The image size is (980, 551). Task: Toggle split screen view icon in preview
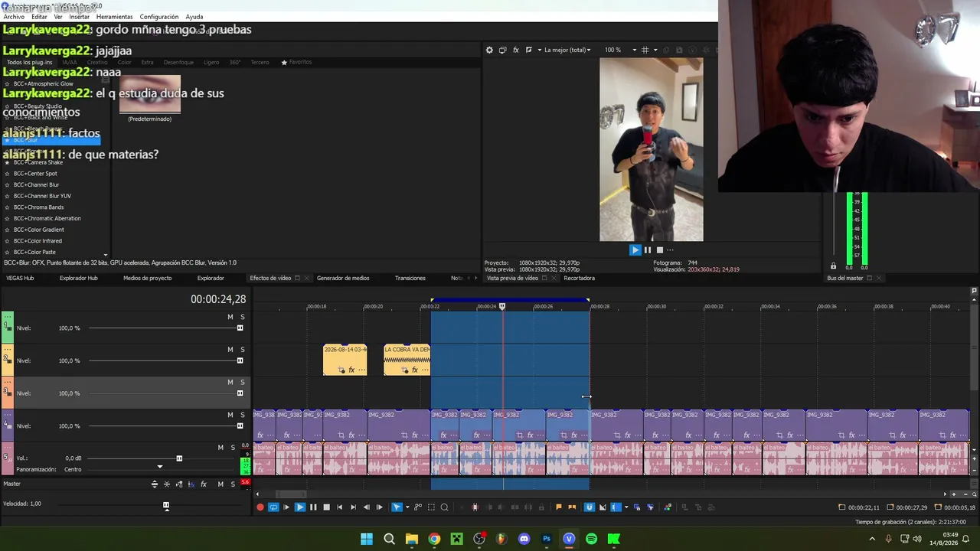coord(528,50)
